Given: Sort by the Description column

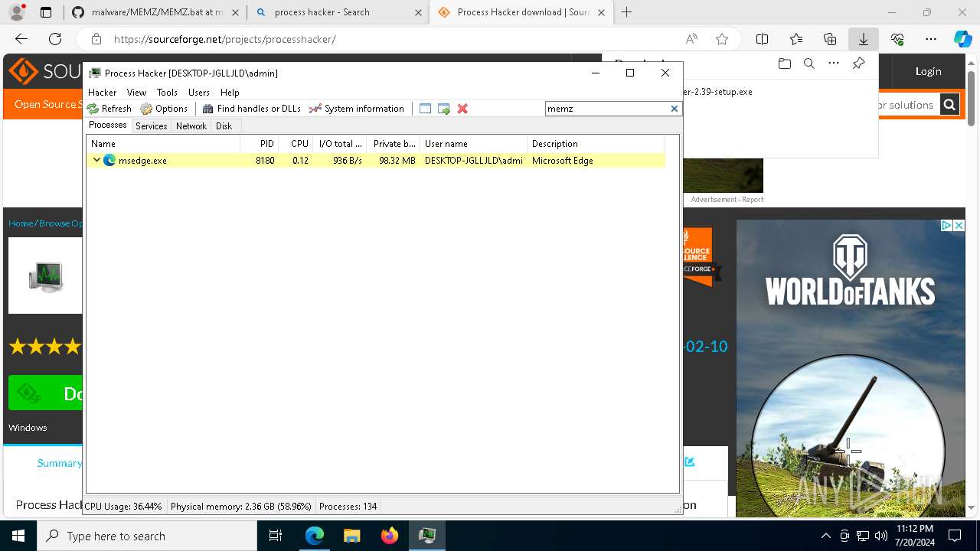Looking at the screenshot, I should [x=596, y=143].
